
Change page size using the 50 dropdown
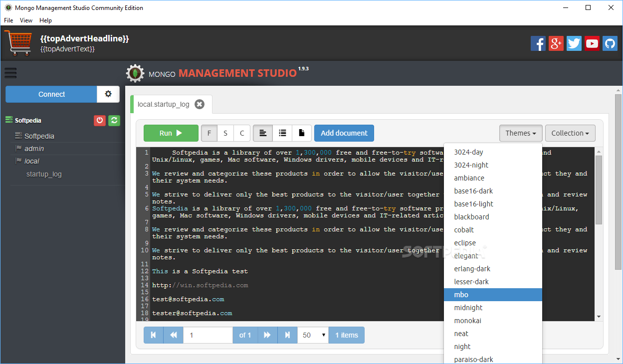point(313,335)
